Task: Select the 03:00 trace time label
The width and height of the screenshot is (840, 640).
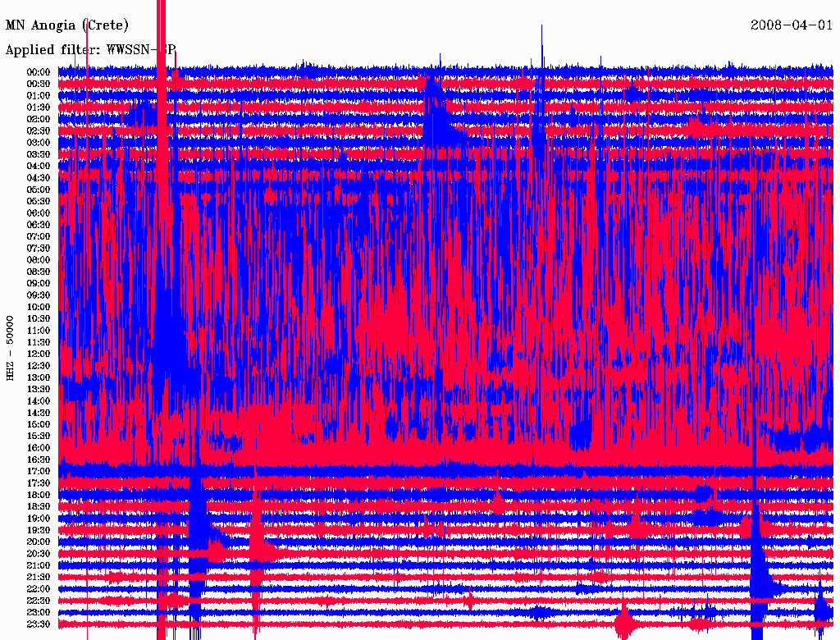Action: point(39,143)
